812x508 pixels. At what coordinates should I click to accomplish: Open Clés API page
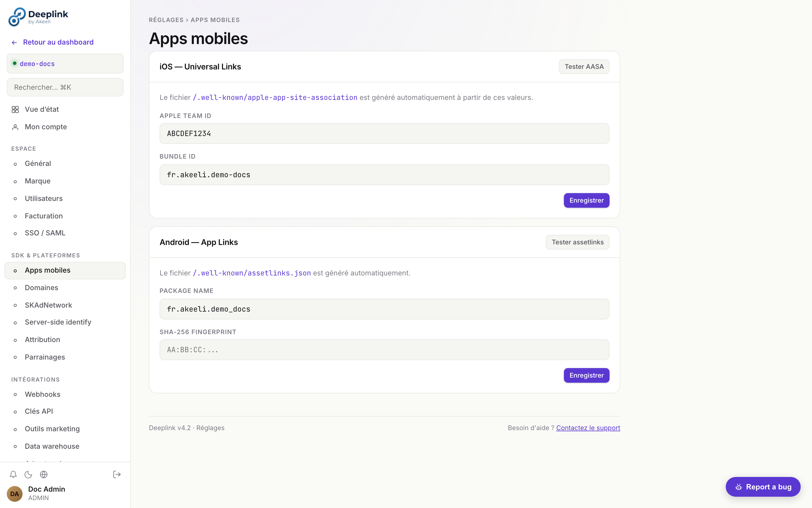point(65,411)
